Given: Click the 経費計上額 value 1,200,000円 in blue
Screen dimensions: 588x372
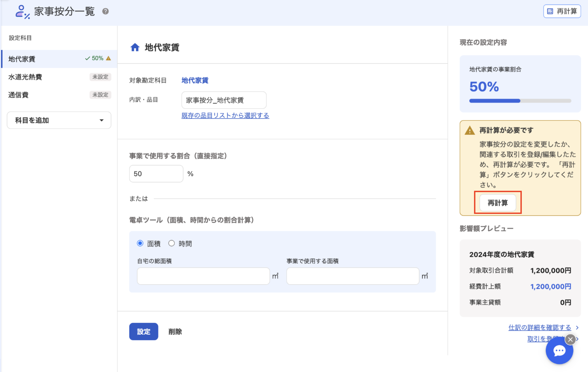Looking at the screenshot, I should (551, 286).
